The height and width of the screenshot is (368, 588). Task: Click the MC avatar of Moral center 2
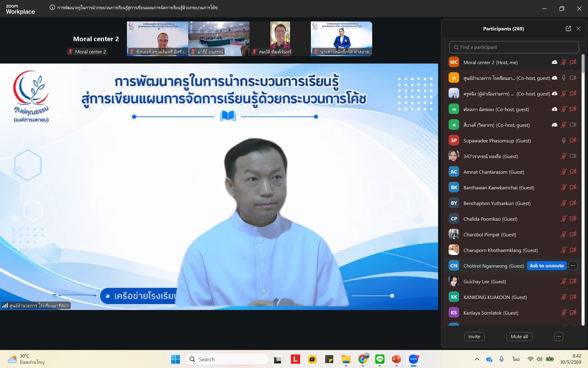point(454,62)
